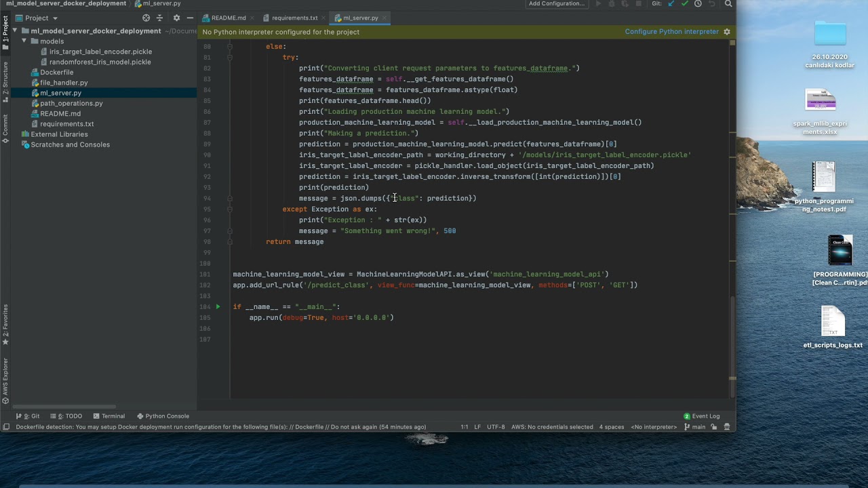Open the Project view dropdown
The height and width of the screenshot is (488, 868).
37,18
